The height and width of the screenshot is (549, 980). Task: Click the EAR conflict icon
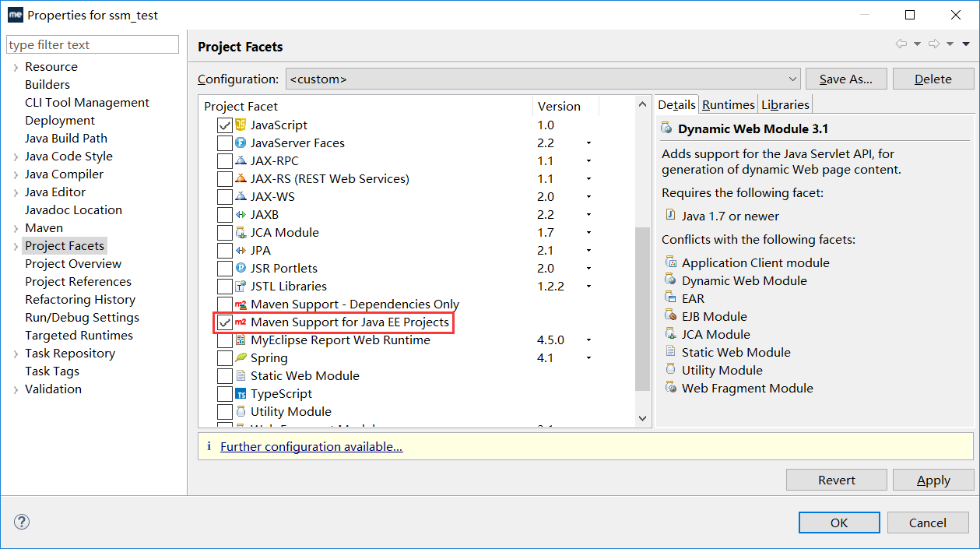671,298
